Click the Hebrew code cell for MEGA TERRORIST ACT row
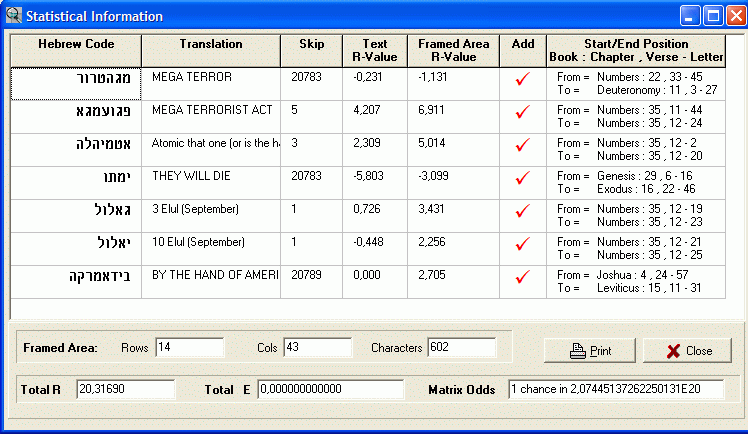The image size is (748, 434). pos(76,117)
